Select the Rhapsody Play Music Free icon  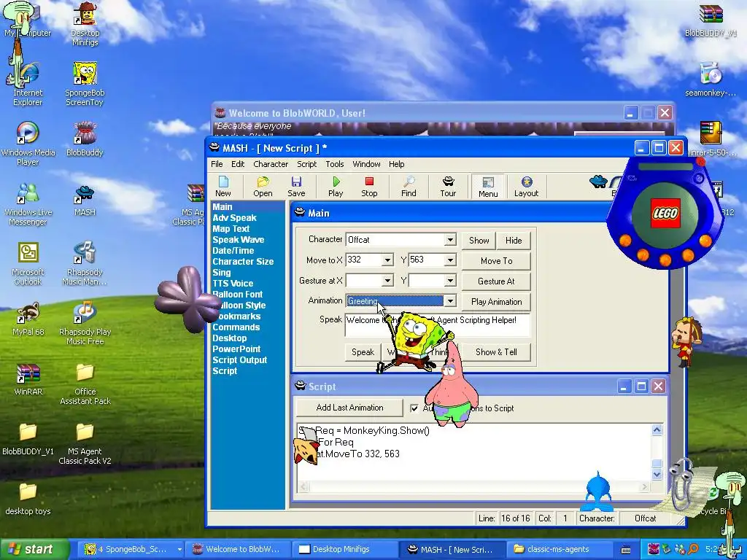(x=85, y=323)
